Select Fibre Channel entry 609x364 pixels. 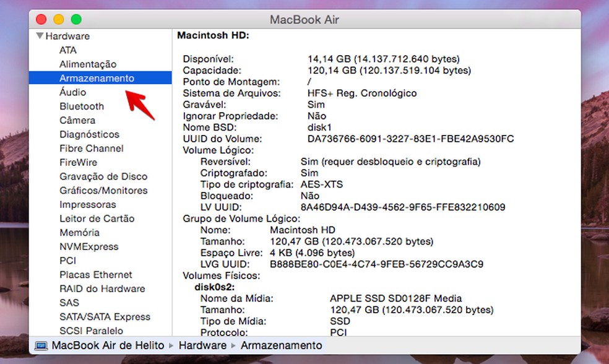[x=91, y=149]
